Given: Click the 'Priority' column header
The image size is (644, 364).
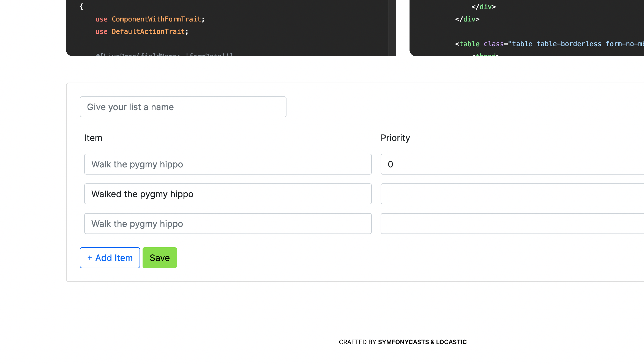Looking at the screenshot, I should click(395, 138).
